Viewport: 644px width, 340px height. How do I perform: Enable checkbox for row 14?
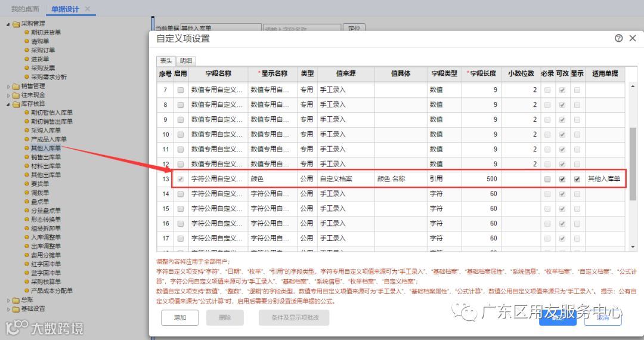(180, 194)
